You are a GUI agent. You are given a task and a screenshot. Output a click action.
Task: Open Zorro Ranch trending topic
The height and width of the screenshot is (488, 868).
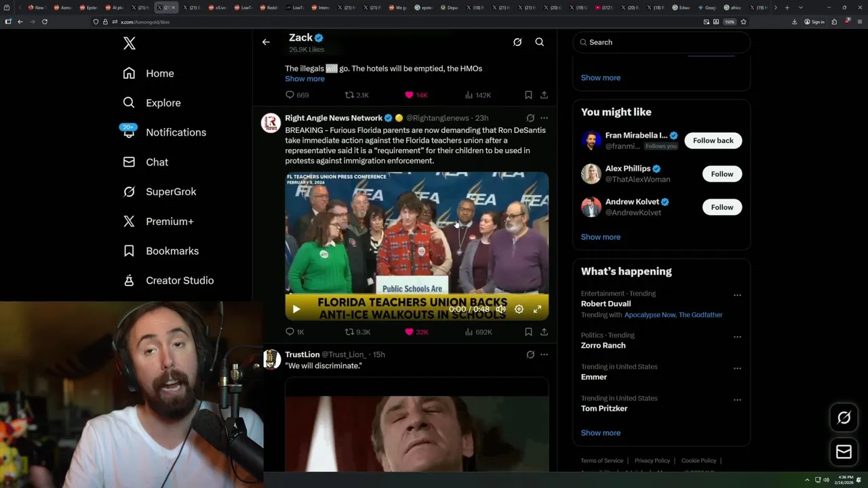[603, 346]
